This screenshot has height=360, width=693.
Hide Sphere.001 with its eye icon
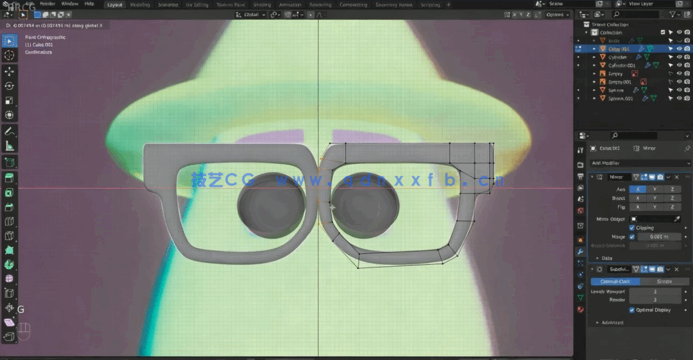click(680, 99)
